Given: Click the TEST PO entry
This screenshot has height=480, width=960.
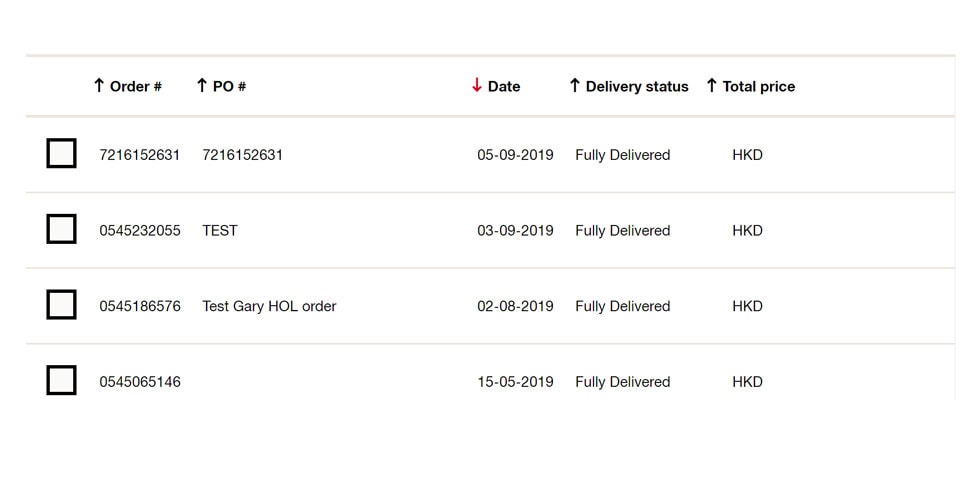Looking at the screenshot, I should tap(220, 231).
